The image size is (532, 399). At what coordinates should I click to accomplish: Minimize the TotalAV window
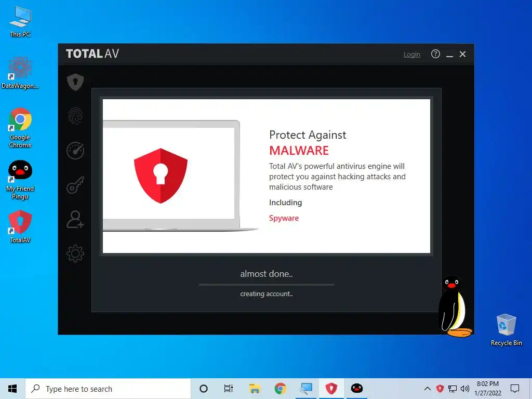(x=449, y=54)
